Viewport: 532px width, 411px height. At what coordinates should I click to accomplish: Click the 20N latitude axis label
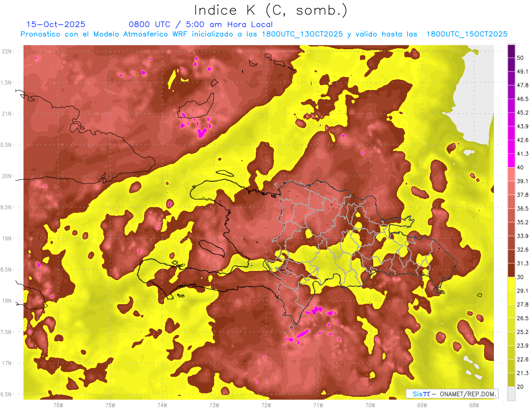tap(7, 176)
